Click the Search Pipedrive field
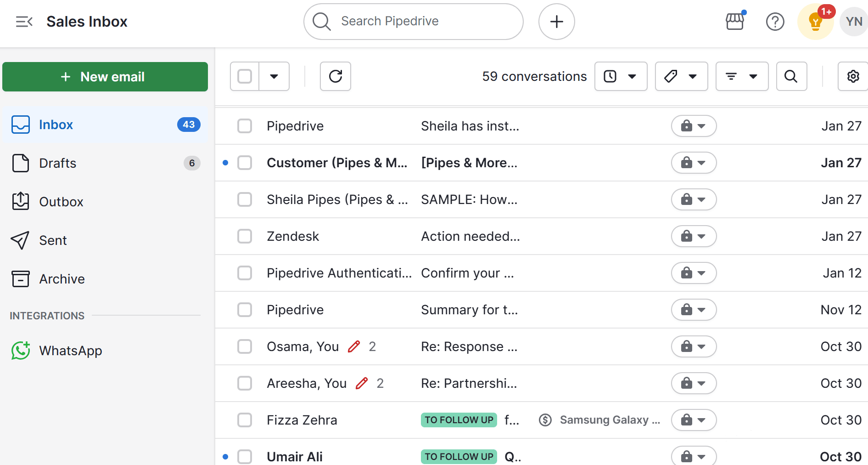This screenshot has width=868, height=465. (x=414, y=22)
